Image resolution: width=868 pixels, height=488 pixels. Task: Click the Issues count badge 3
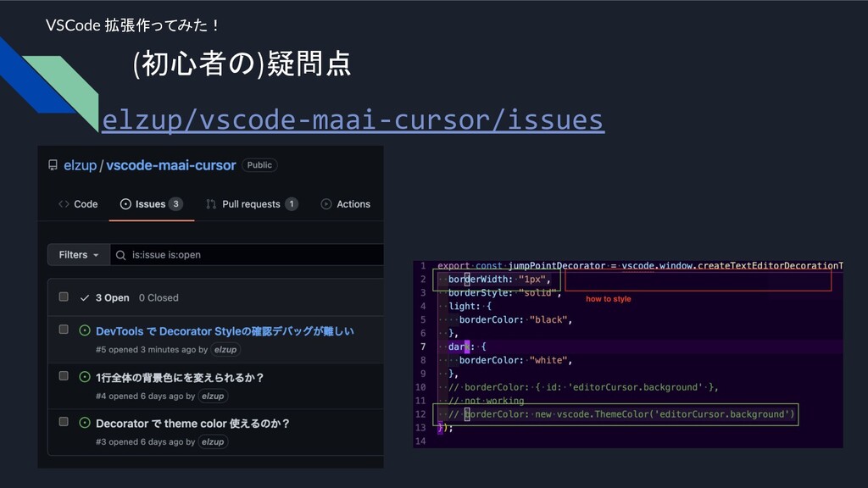(x=175, y=204)
